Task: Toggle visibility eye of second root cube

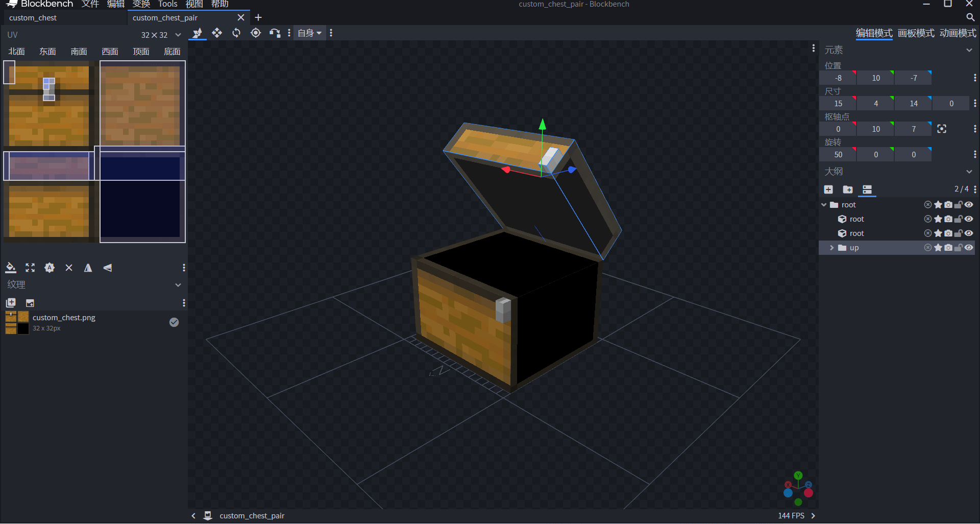Action: point(969,233)
